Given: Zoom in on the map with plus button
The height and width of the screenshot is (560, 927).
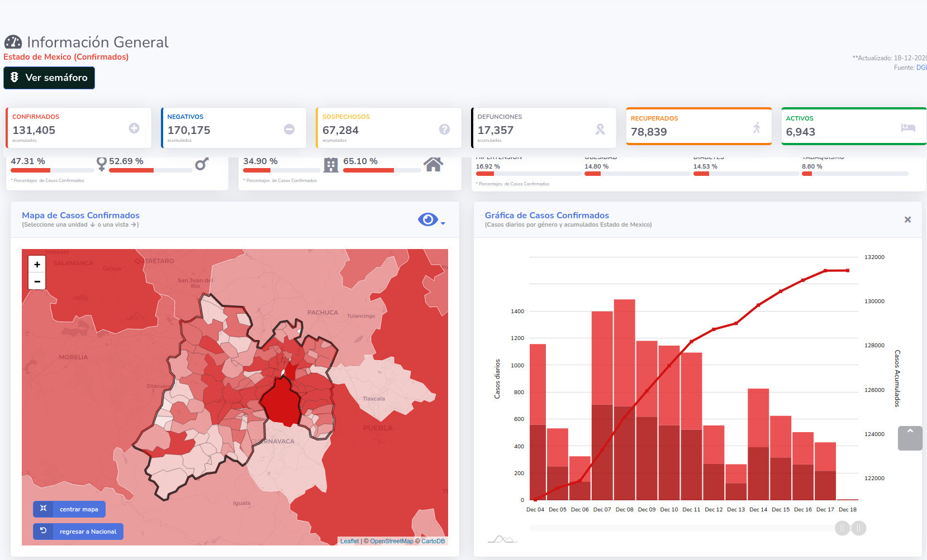Looking at the screenshot, I should click(37, 265).
